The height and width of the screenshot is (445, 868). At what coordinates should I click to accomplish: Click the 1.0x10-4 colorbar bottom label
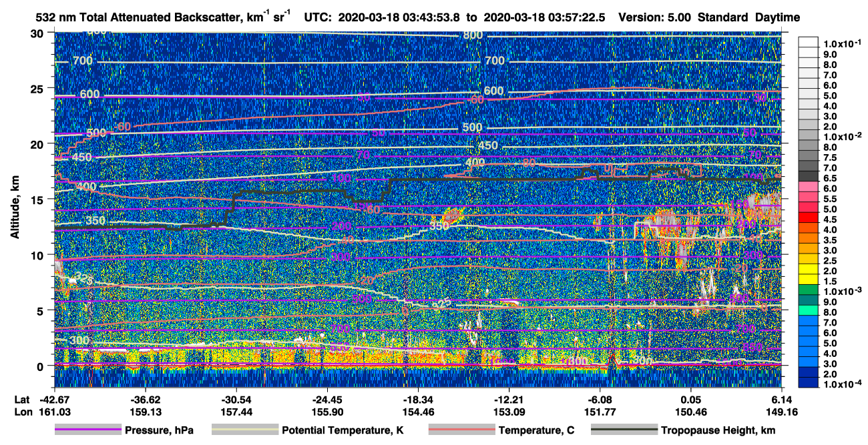tap(842, 384)
